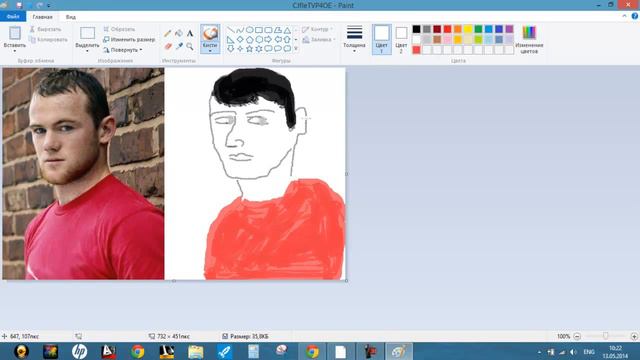Pick the yellow color swatch

click(x=468, y=29)
